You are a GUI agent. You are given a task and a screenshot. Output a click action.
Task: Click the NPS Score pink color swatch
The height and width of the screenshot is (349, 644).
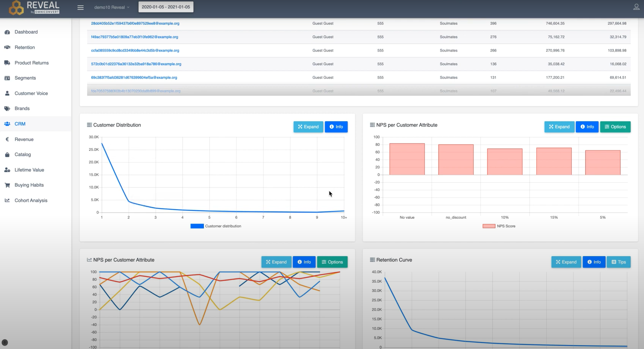pos(489,225)
